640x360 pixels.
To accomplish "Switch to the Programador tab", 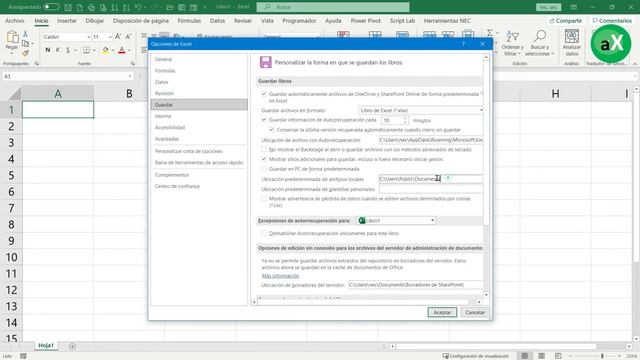I will pos(299,20).
